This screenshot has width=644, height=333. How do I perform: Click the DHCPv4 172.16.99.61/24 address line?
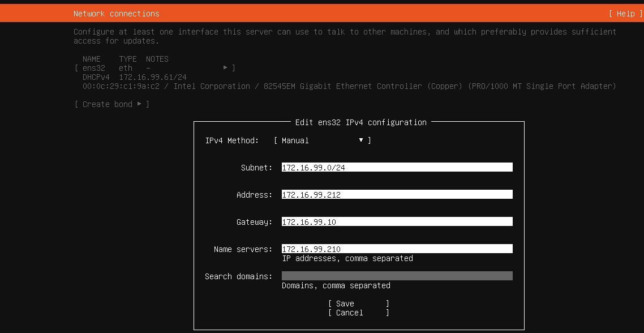tap(135, 77)
